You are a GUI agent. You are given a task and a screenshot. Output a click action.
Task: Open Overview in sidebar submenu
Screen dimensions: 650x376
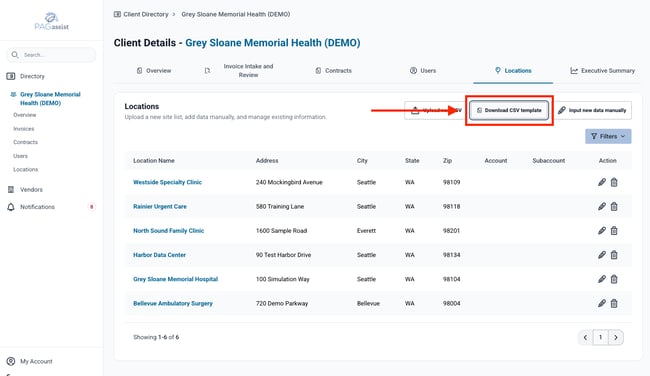coord(24,115)
